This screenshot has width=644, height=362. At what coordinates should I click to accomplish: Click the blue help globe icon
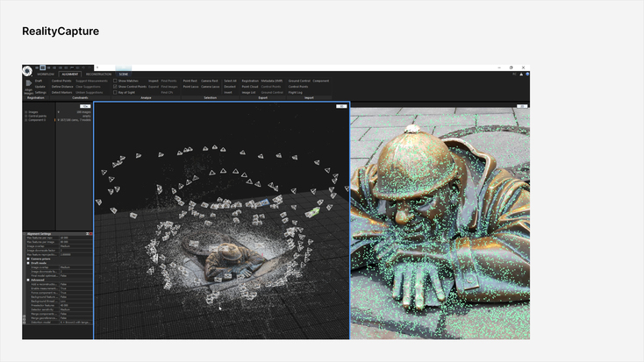pos(527,75)
